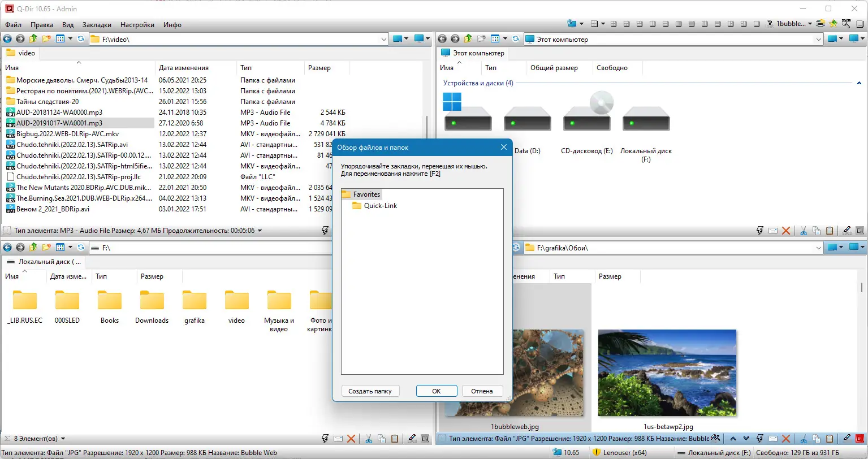
Task: Click the up arrow in Обои pane toolbar
Action: tap(733, 438)
